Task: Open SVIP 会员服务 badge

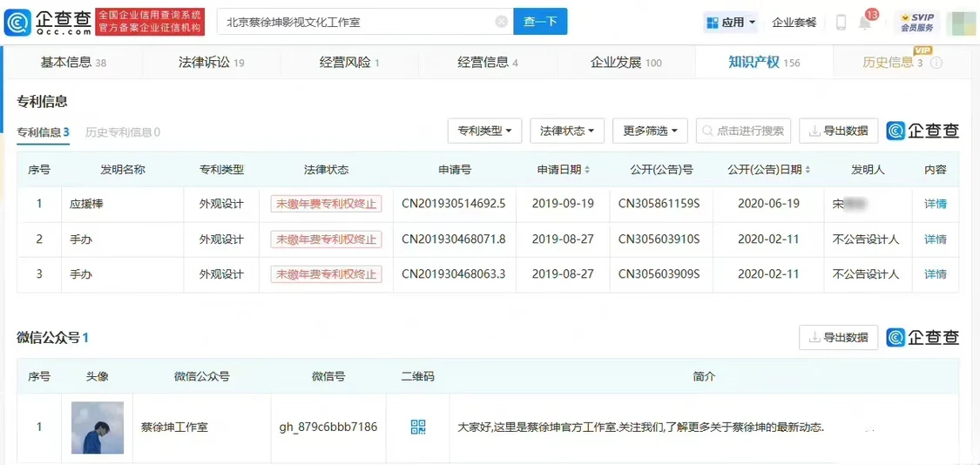Action: click(x=917, y=23)
